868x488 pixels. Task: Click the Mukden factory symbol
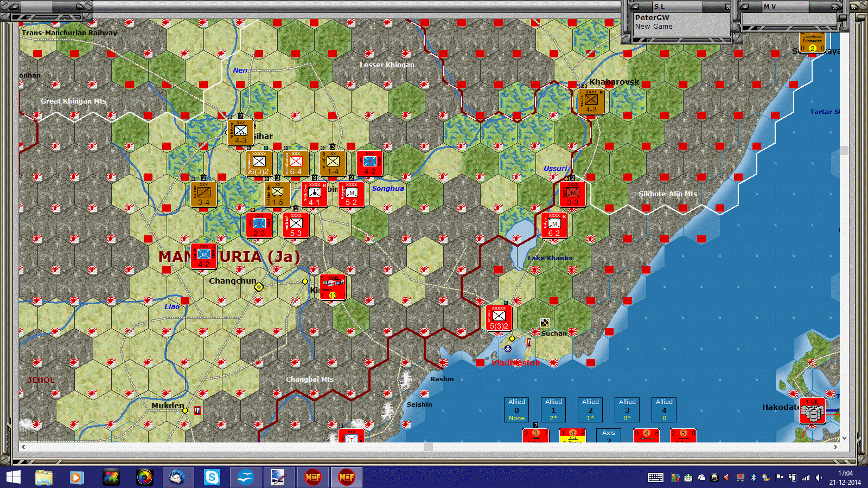click(197, 410)
